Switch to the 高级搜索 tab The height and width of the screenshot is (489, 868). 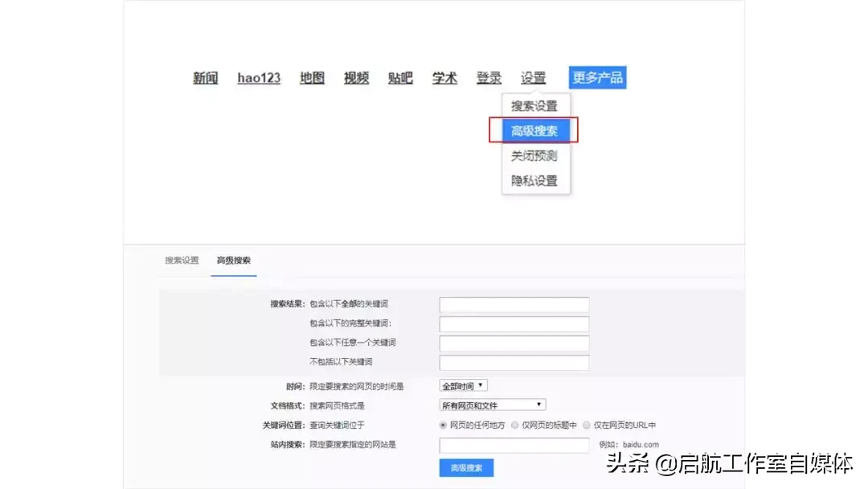tap(233, 261)
